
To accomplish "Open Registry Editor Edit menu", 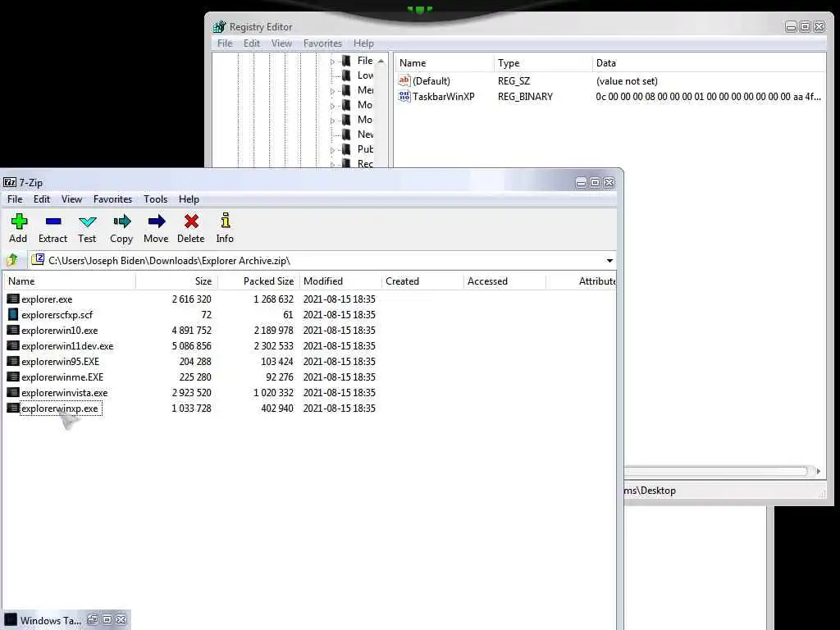I will (x=252, y=43).
